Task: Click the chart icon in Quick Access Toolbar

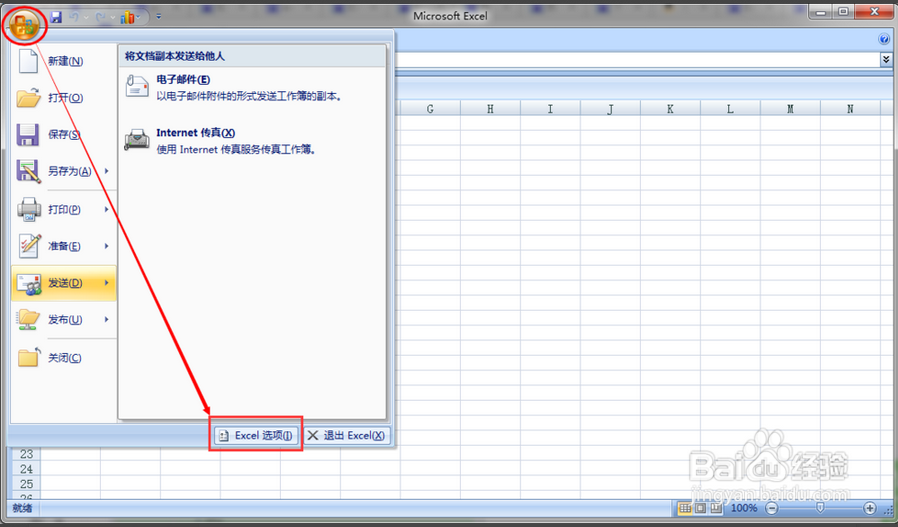Action: coord(127,17)
